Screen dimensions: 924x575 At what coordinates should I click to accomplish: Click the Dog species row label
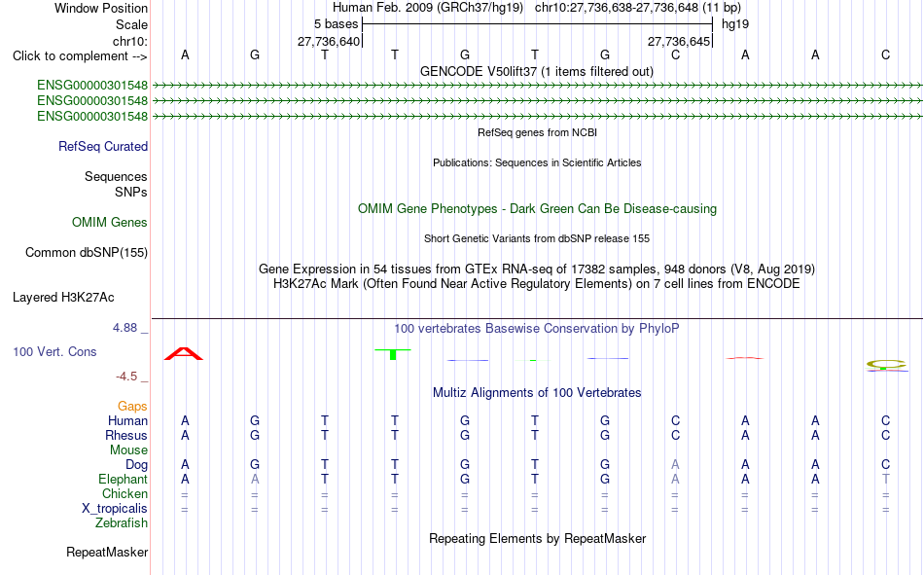coord(136,465)
